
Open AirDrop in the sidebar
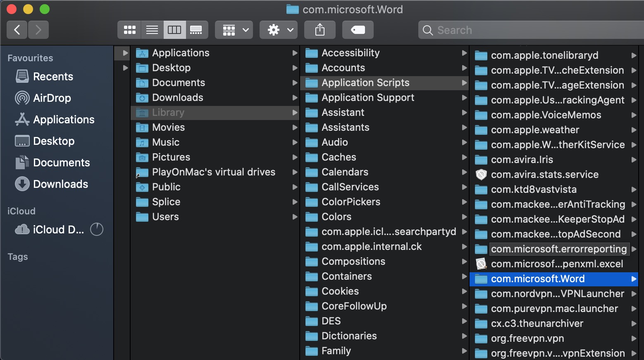click(43, 98)
